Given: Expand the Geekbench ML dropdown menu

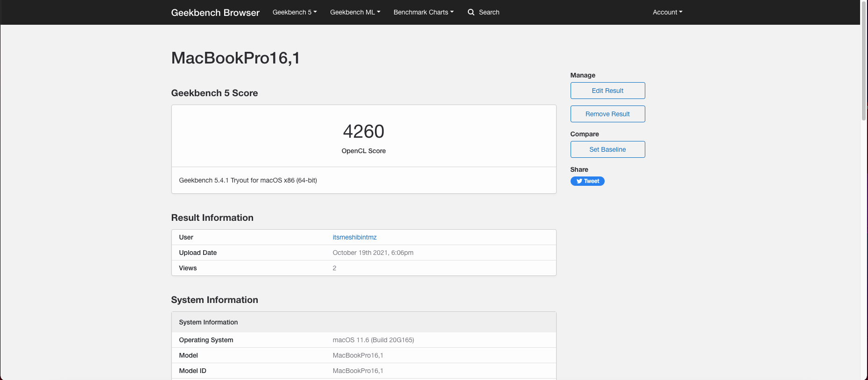Looking at the screenshot, I should 355,12.
